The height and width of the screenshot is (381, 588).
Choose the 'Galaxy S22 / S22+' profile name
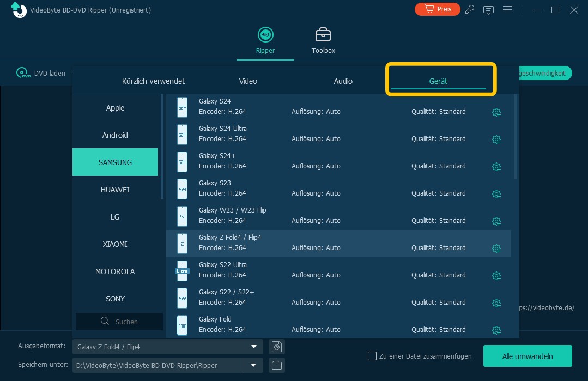pyautogui.click(x=227, y=292)
